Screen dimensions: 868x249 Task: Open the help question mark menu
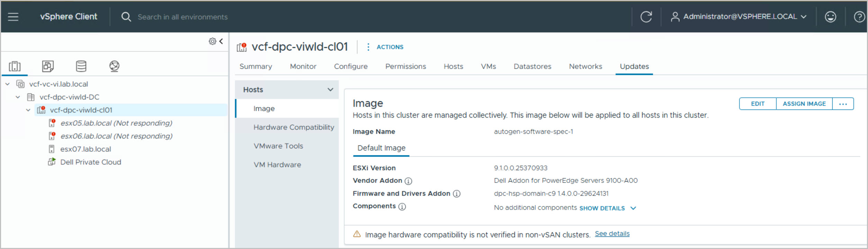click(859, 17)
